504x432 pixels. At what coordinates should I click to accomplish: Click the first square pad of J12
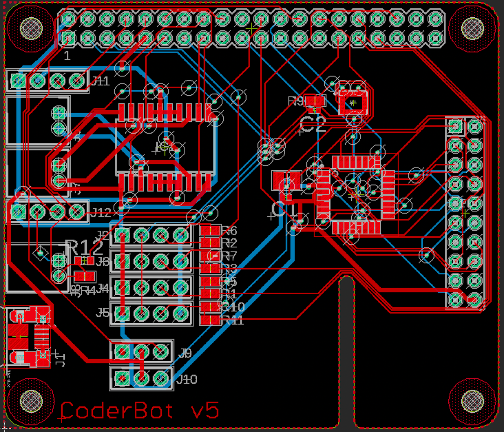[x=18, y=212]
